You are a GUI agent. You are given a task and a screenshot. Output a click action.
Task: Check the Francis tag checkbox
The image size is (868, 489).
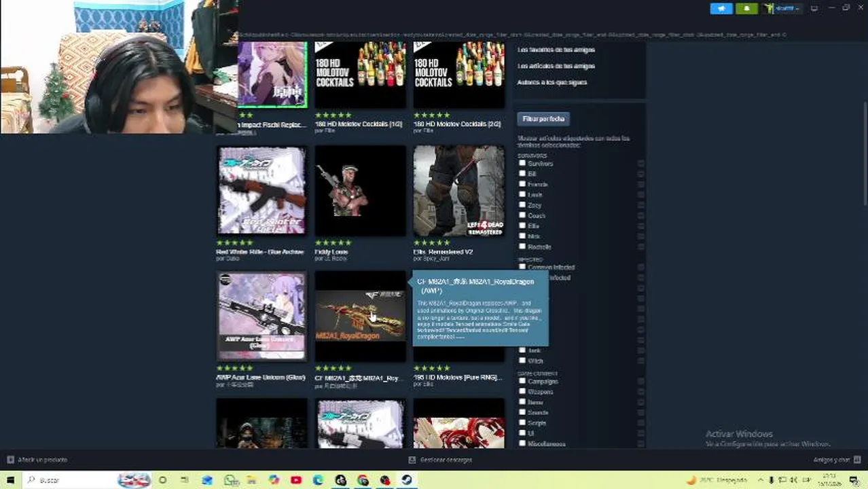click(522, 183)
